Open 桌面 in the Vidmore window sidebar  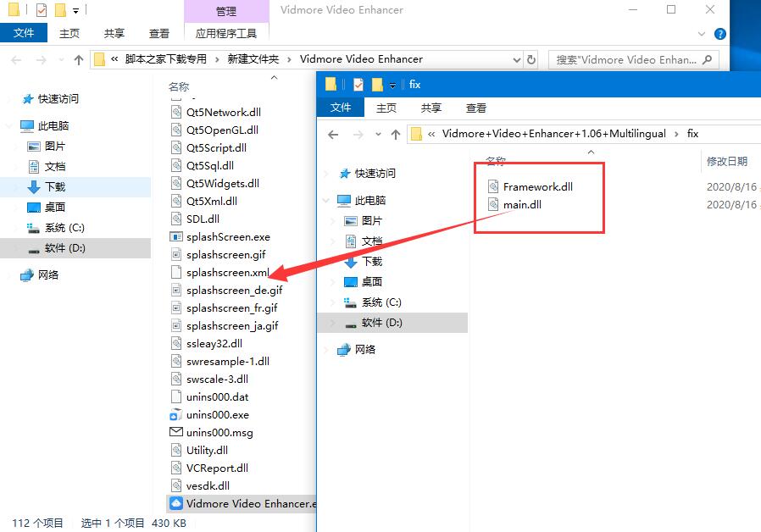(55, 208)
